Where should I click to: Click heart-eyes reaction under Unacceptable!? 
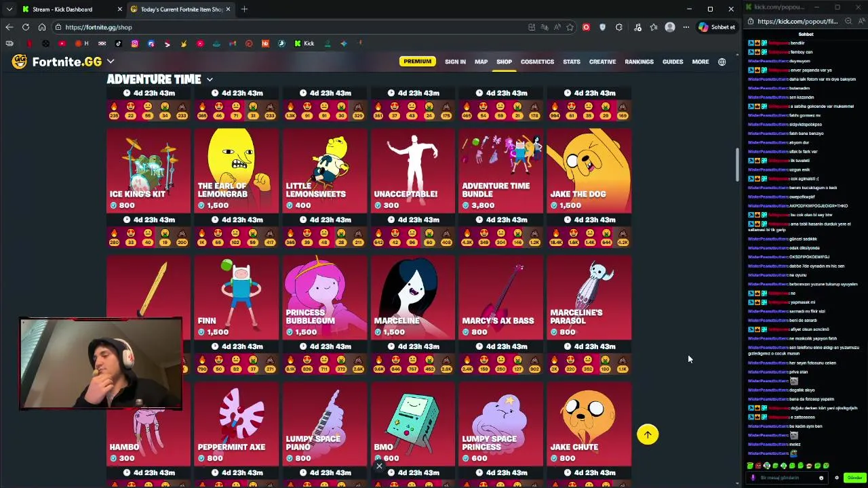pyautogui.click(x=395, y=237)
